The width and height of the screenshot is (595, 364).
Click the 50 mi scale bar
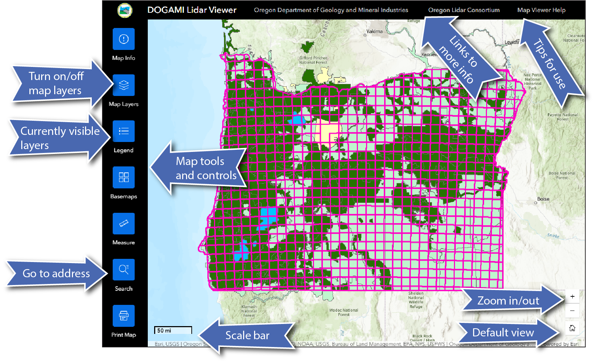173,330
